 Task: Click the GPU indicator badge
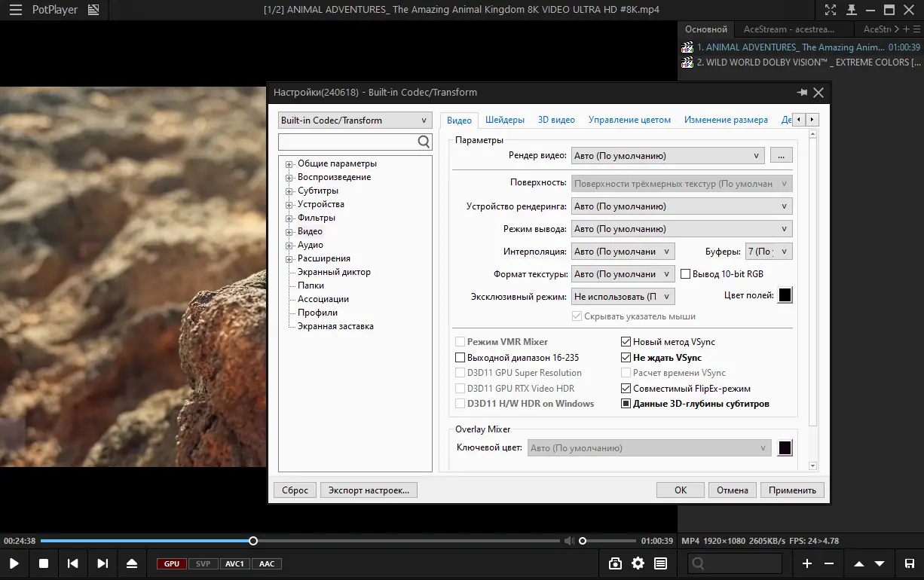click(172, 563)
